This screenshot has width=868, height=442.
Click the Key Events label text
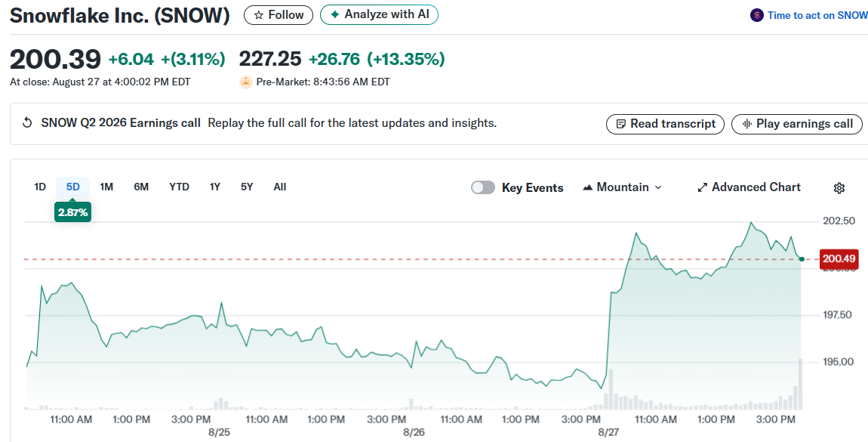coord(533,188)
